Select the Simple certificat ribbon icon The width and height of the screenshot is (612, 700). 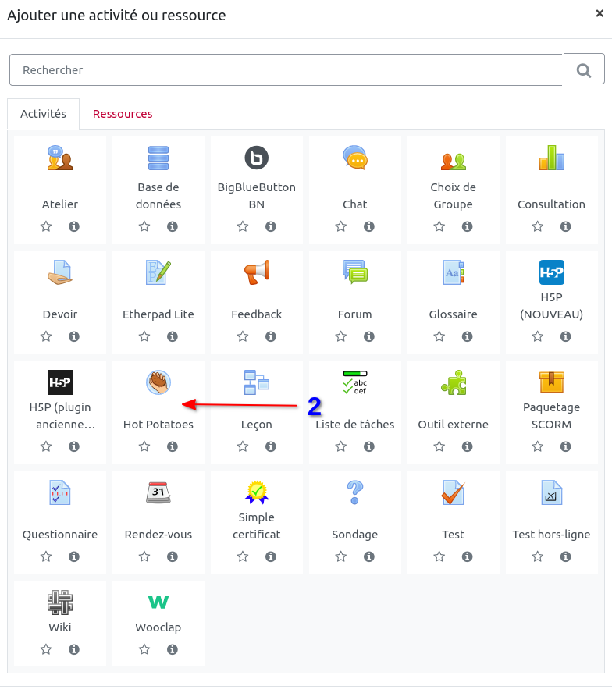point(257,492)
